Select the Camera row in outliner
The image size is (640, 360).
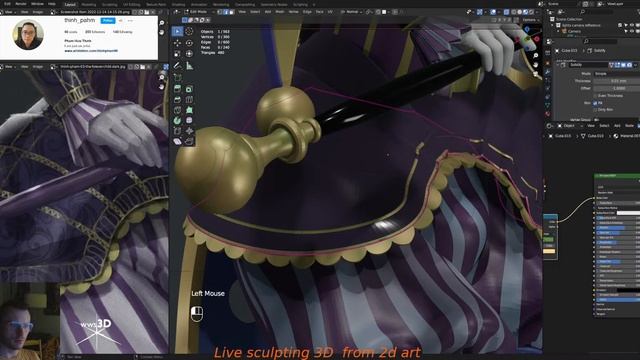coord(574,31)
